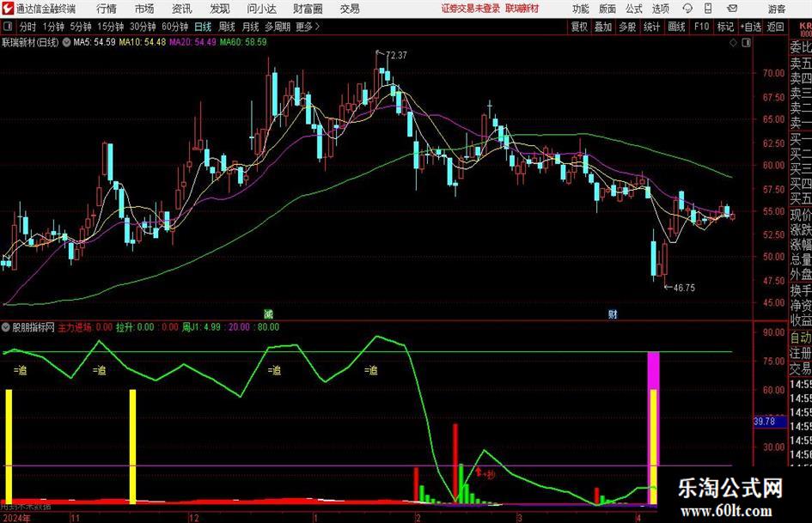Select the 月线 monthly period tab
812x523 pixels.
point(251,27)
